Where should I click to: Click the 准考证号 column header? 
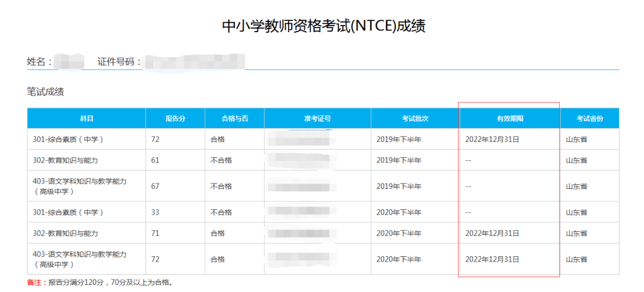[x=317, y=119]
